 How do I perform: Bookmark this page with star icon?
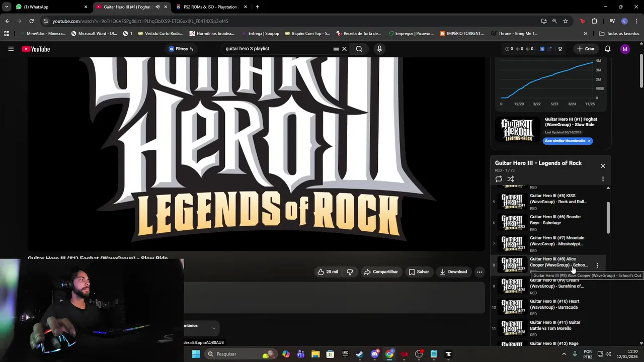point(566,21)
